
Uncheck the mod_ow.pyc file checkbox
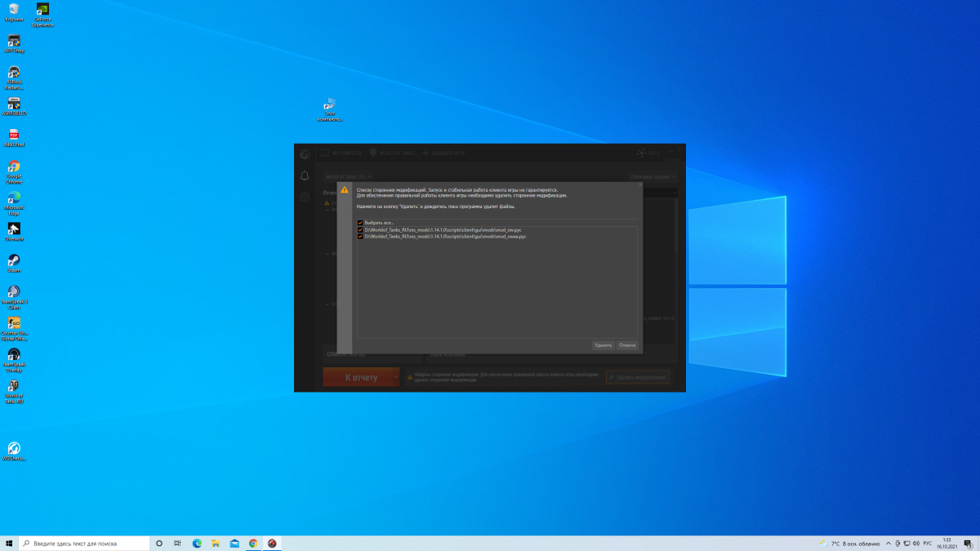(x=360, y=230)
